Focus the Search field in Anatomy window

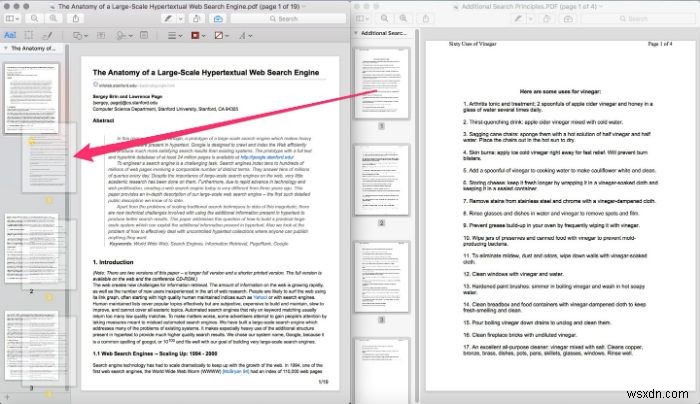click(x=288, y=18)
